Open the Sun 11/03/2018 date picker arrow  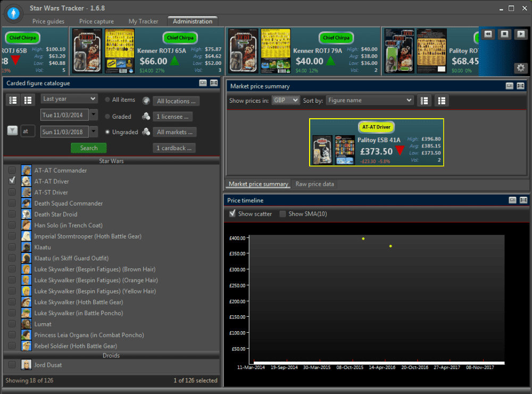[94, 132]
